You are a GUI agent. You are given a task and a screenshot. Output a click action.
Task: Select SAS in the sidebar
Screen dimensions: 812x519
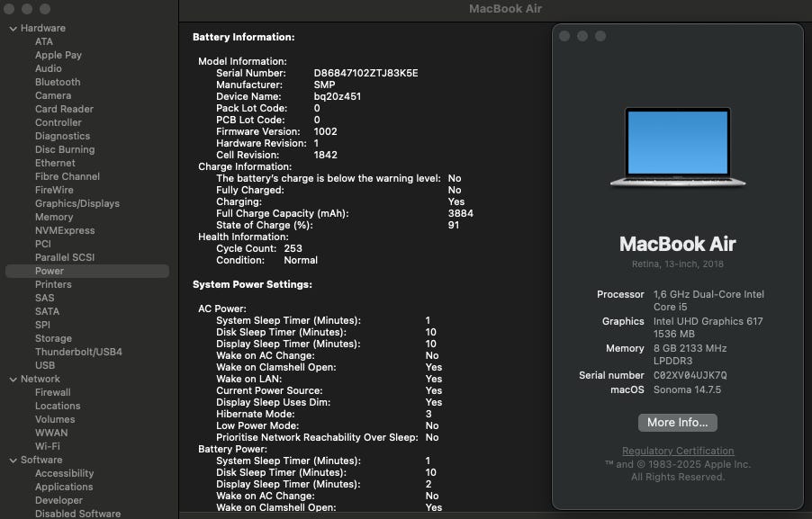point(44,298)
